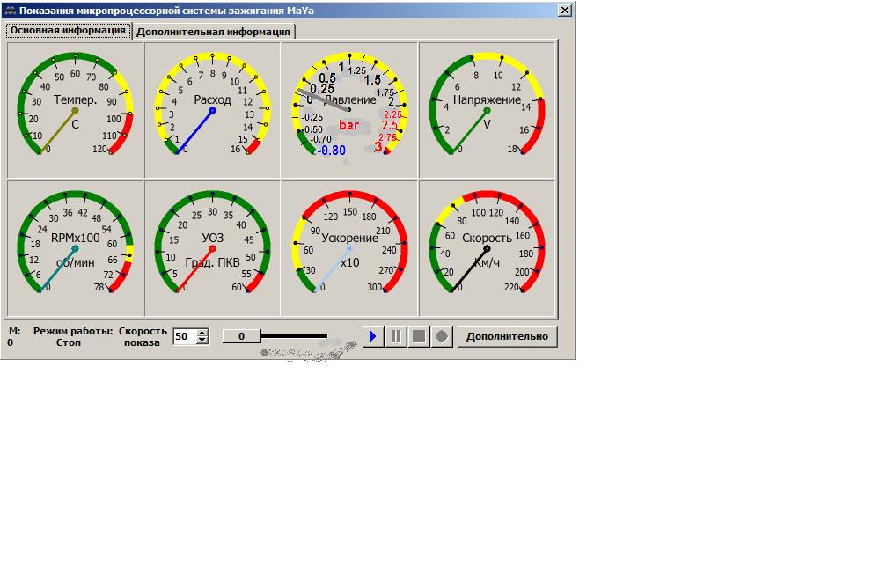The width and height of the screenshot is (880, 588).
Task: Close the MaYa ignition readings window
Action: [x=565, y=10]
